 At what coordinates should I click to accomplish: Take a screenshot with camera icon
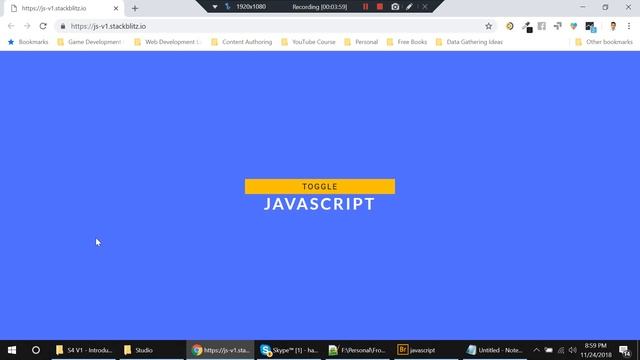[395, 7]
